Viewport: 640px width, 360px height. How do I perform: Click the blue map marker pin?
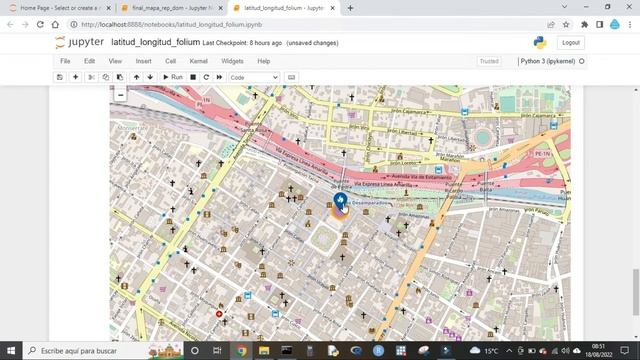pyautogui.click(x=340, y=201)
